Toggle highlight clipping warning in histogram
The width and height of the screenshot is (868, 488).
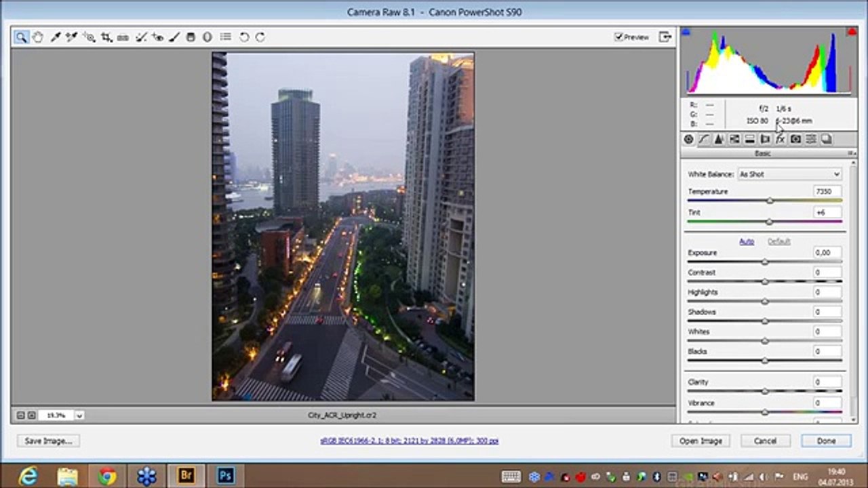(851, 32)
